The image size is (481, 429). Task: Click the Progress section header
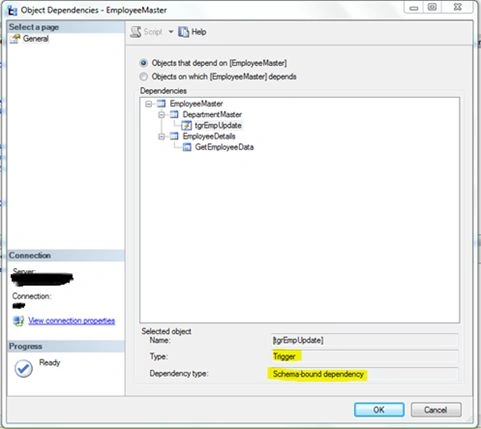(x=66, y=346)
